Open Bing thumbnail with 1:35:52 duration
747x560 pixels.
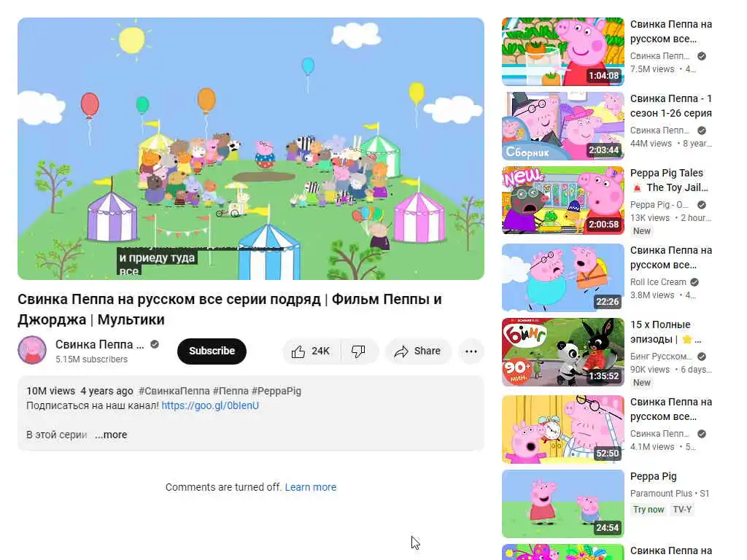(562, 352)
